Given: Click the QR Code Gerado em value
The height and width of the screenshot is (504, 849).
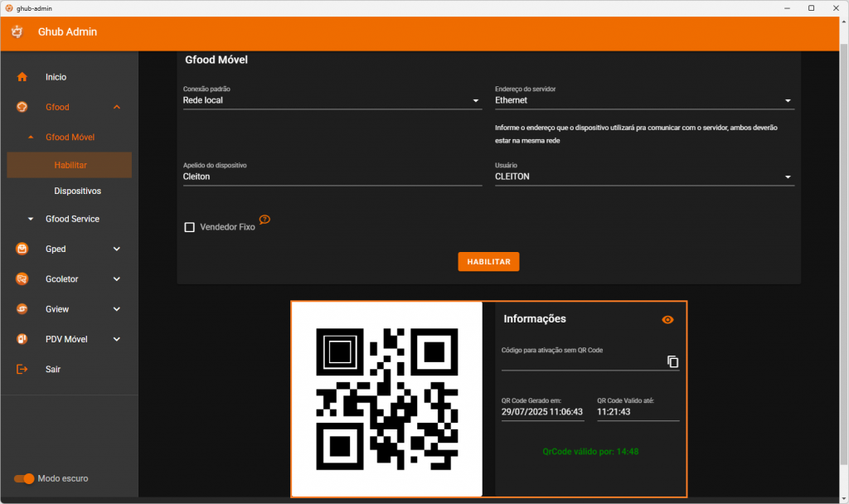Looking at the screenshot, I should pyautogui.click(x=542, y=412).
